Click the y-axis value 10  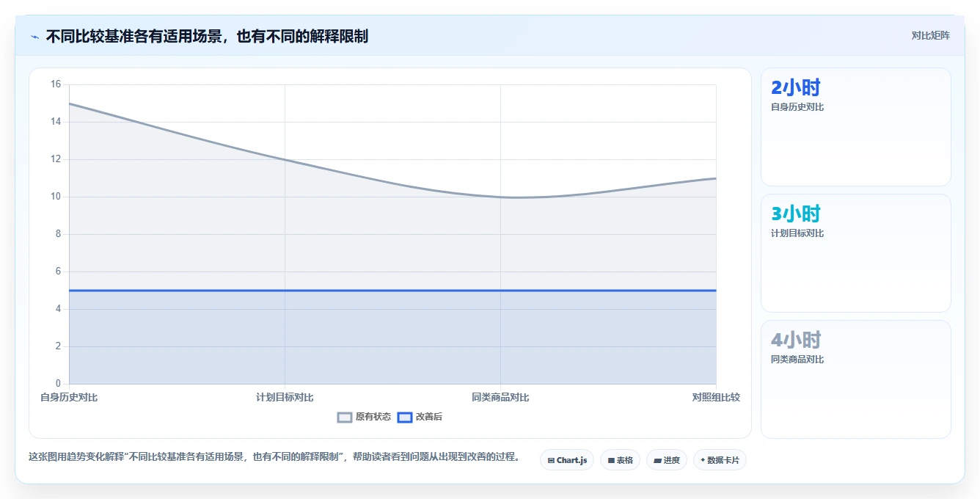coord(56,197)
